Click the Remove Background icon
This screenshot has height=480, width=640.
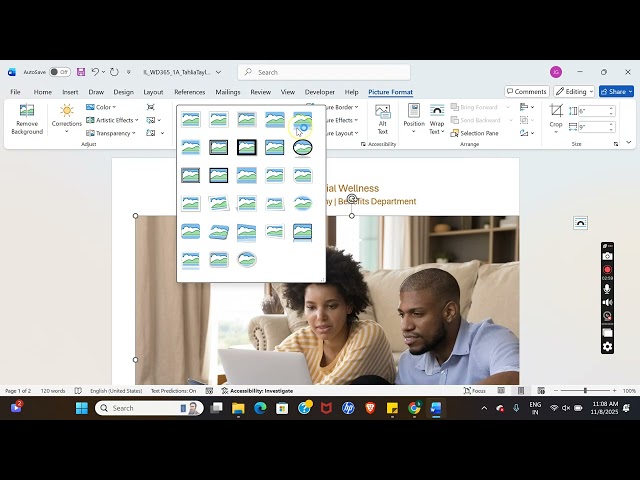(27, 119)
